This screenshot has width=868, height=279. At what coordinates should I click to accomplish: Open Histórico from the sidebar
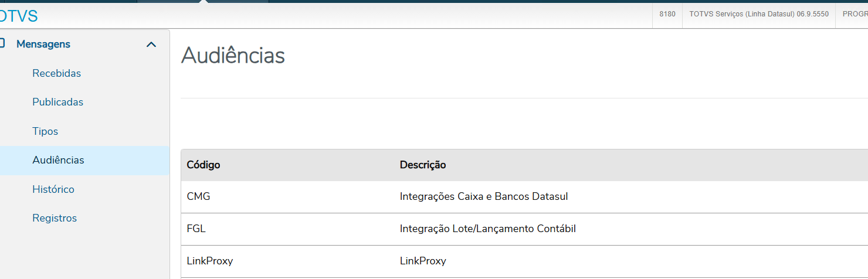[53, 189]
